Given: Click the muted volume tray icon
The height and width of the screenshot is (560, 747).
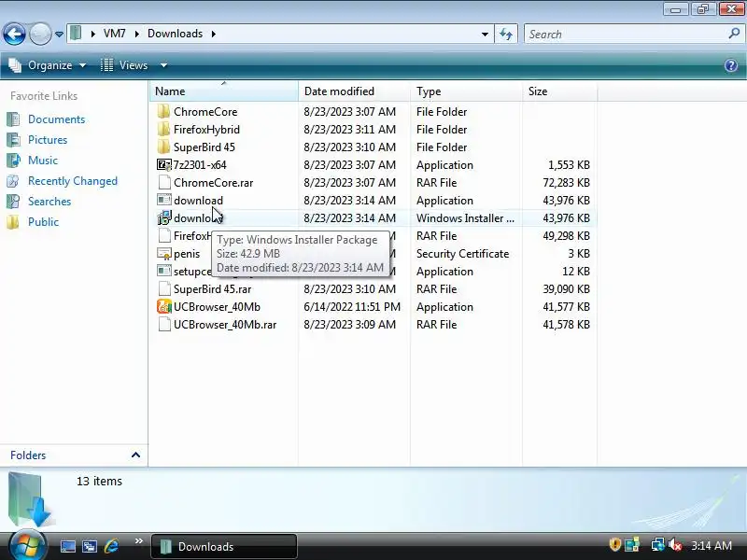Looking at the screenshot, I should click(x=674, y=545).
